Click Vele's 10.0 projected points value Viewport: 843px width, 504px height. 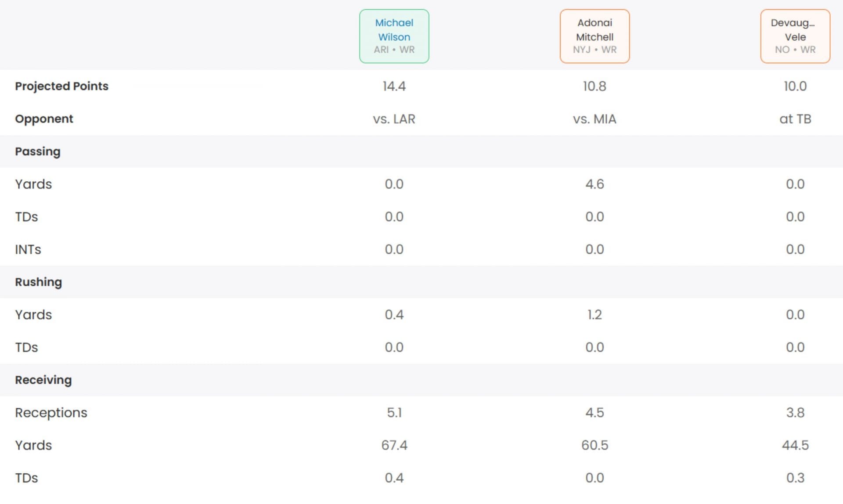pyautogui.click(x=795, y=86)
